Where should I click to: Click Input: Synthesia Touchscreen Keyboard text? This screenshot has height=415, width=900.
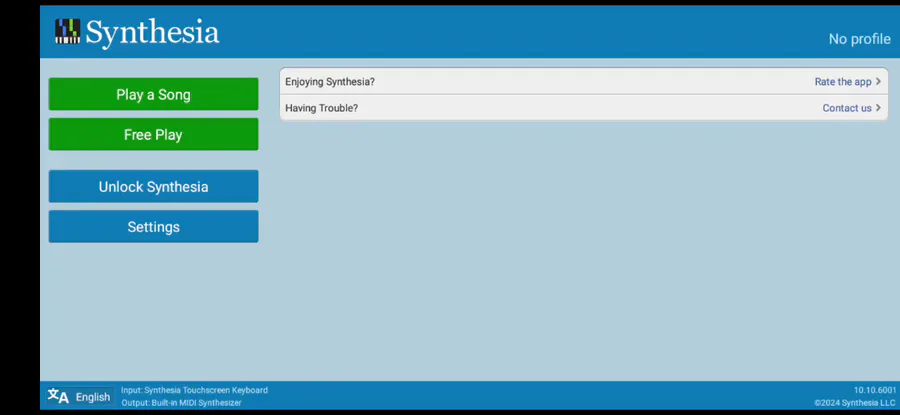pos(194,390)
